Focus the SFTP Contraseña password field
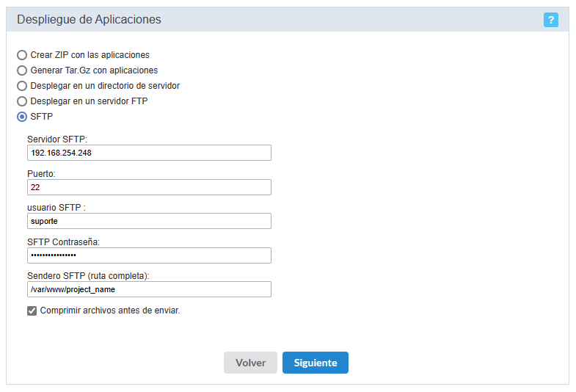 point(149,255)
